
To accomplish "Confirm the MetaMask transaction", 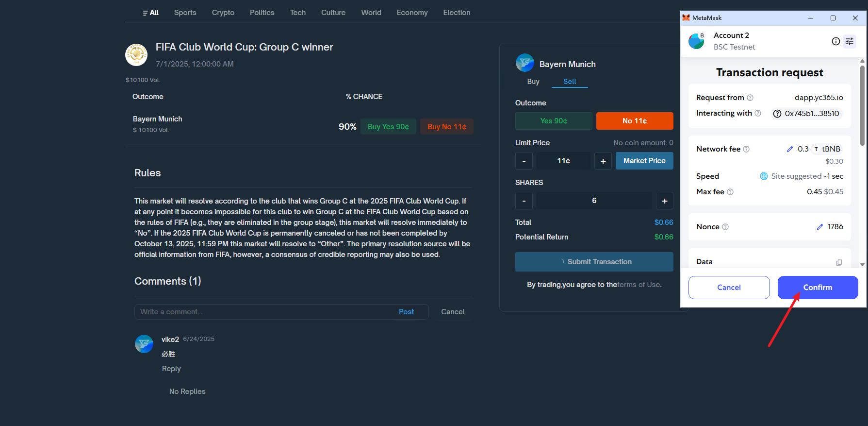I will click(818, 288).
